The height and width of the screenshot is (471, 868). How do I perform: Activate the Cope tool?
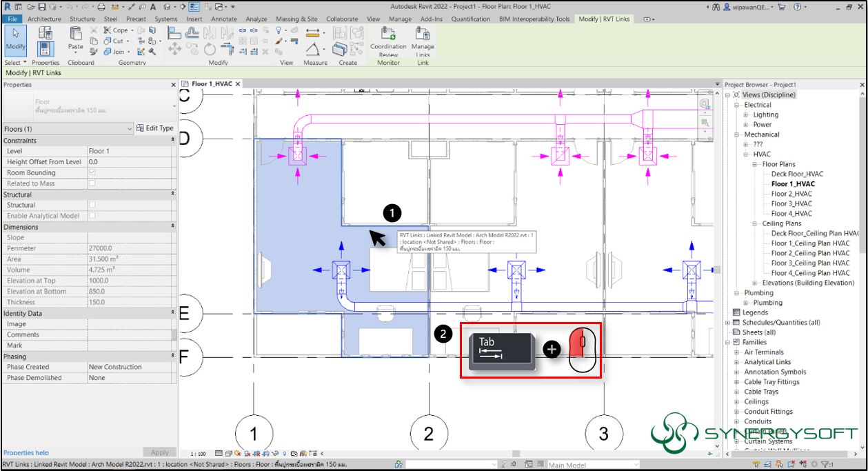pyautogui.click(x=116, y=30)
